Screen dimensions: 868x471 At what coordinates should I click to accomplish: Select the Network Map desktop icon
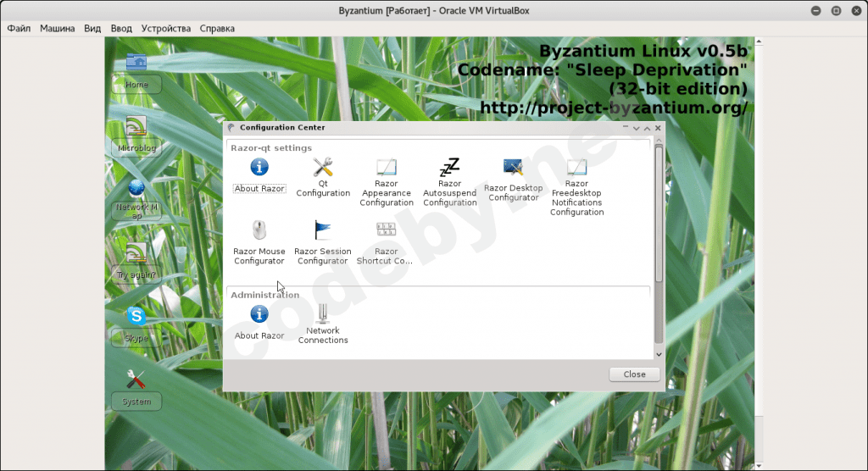point(136,199)
